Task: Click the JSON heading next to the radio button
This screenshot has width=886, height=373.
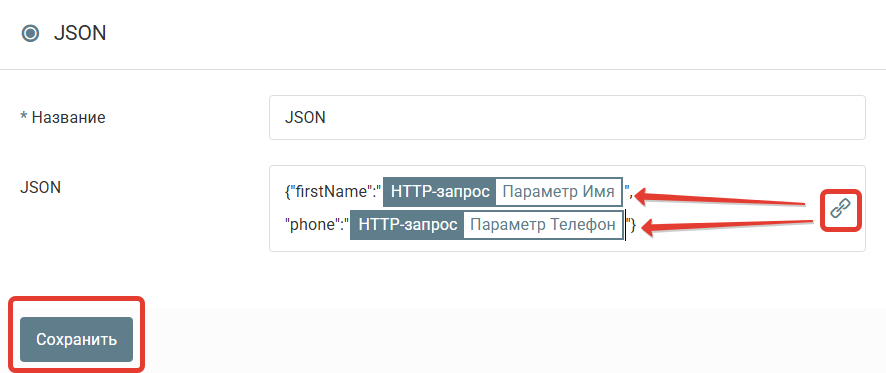Action: click(x=80, y=33)
